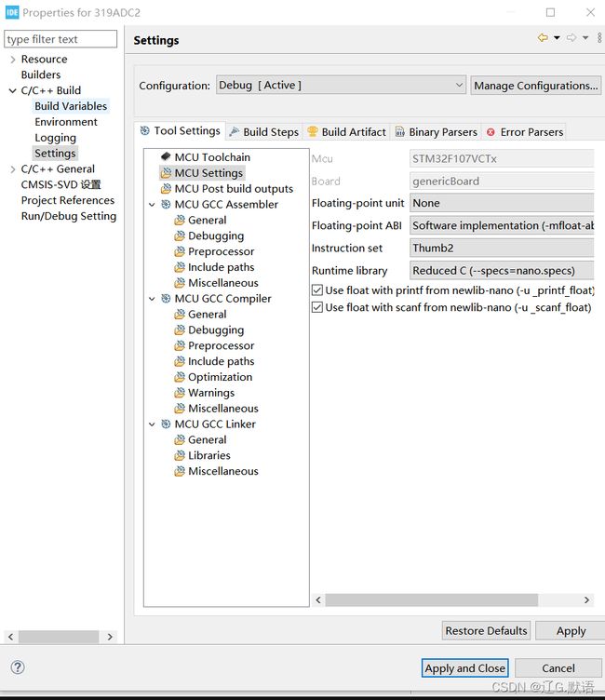
Task: Collapse the MCU GCC Assembler node
Action: coord(152,205)
